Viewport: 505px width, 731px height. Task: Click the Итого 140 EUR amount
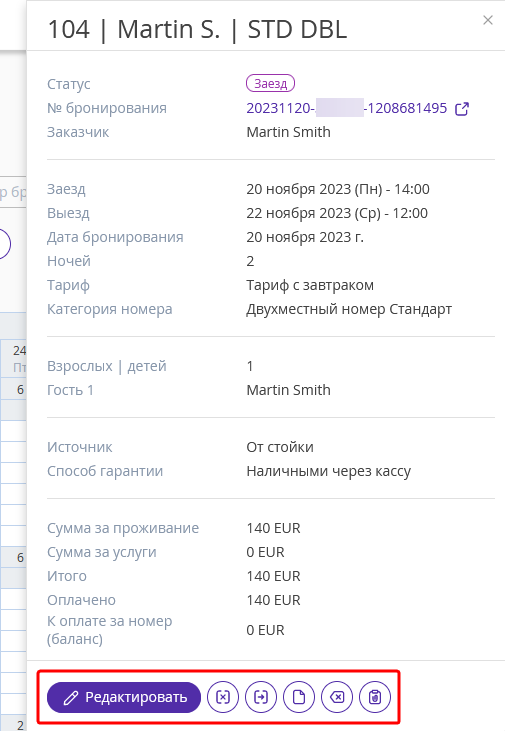coord(273,576)
